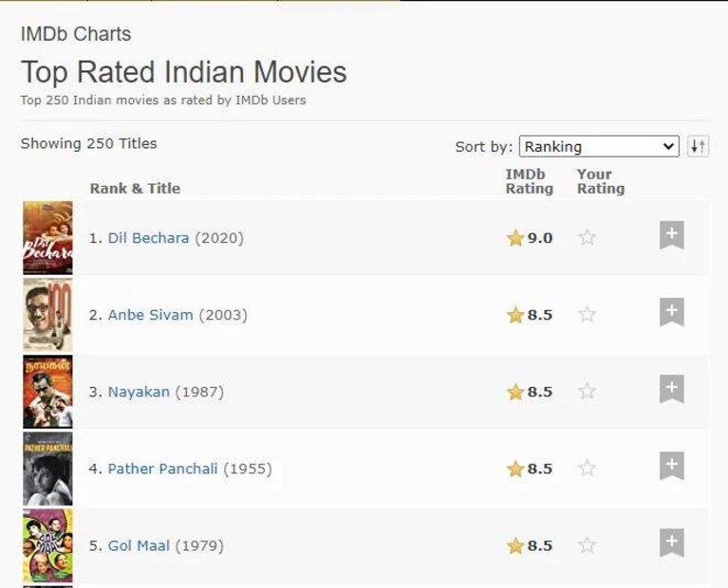Rate Anbe Sivam using empty star
This screenshot has height=588, width=728.
[588, 315]
